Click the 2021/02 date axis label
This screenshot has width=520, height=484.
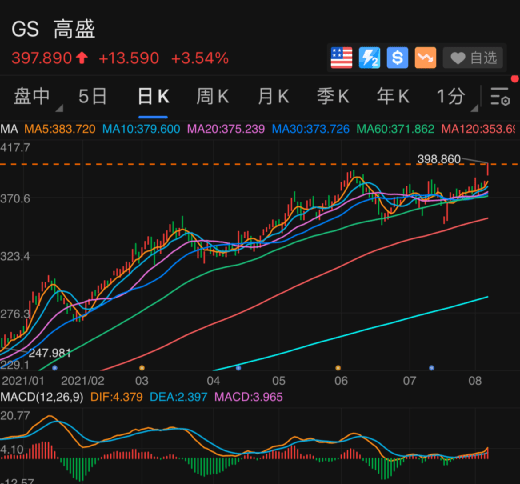click(x=83, y=381)
